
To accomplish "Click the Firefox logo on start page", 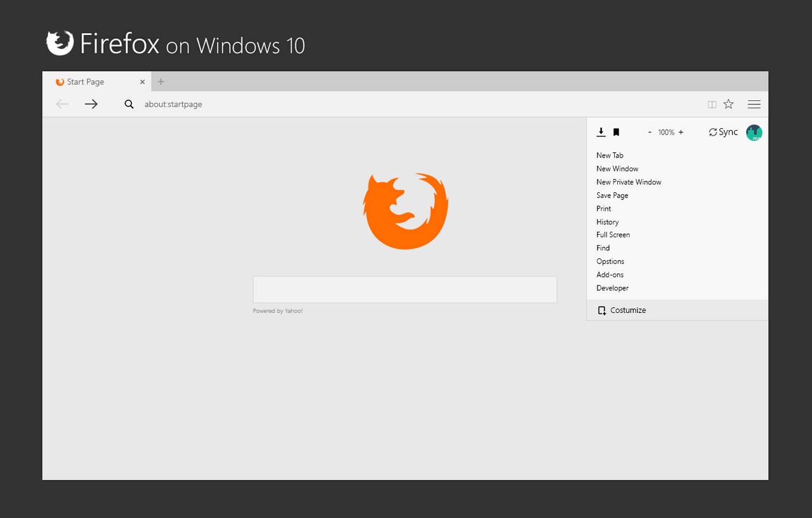I will (405, 211).
